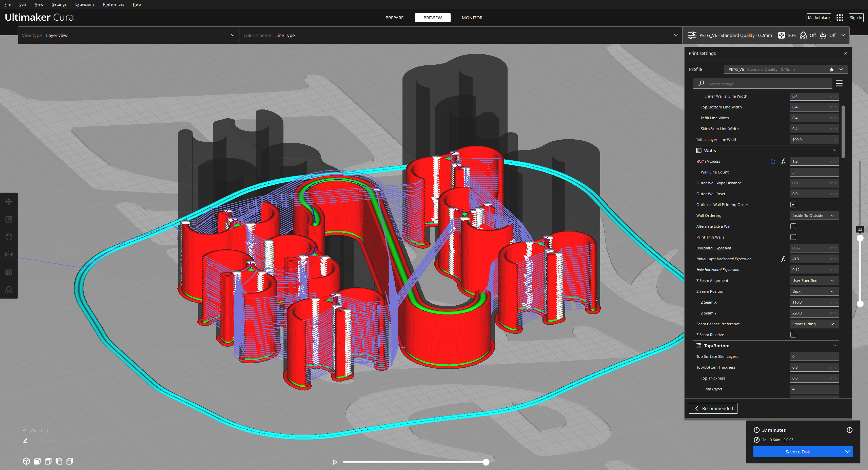Viewport: 868px width, 470px height.
Task: Open the Wall Ordering dropdown
Action: pyautogui.click(x=814, y=215)
